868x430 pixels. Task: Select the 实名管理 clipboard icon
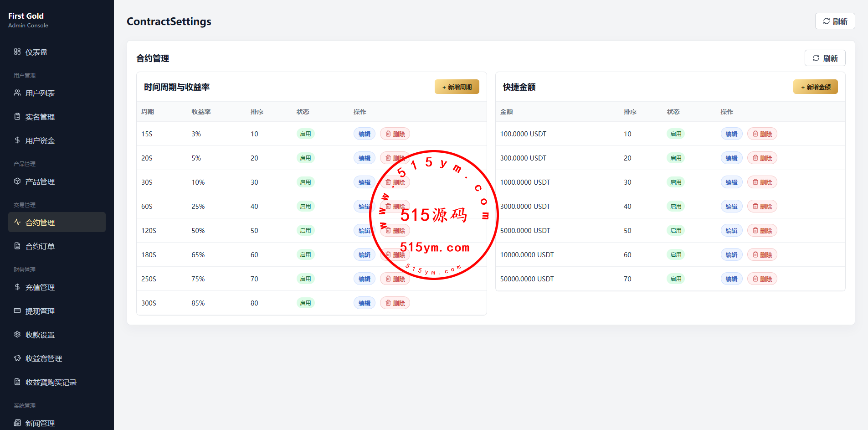coord(17,116)
